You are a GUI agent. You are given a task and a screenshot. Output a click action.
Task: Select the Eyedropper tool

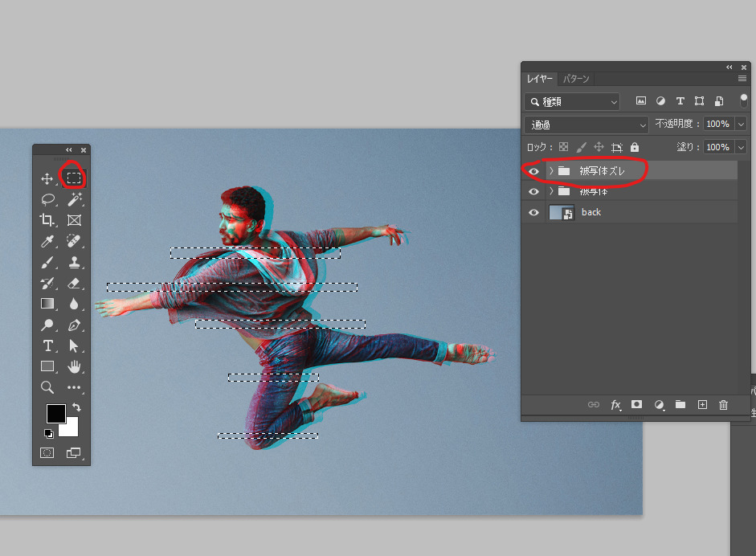click(x=47, y=241)
